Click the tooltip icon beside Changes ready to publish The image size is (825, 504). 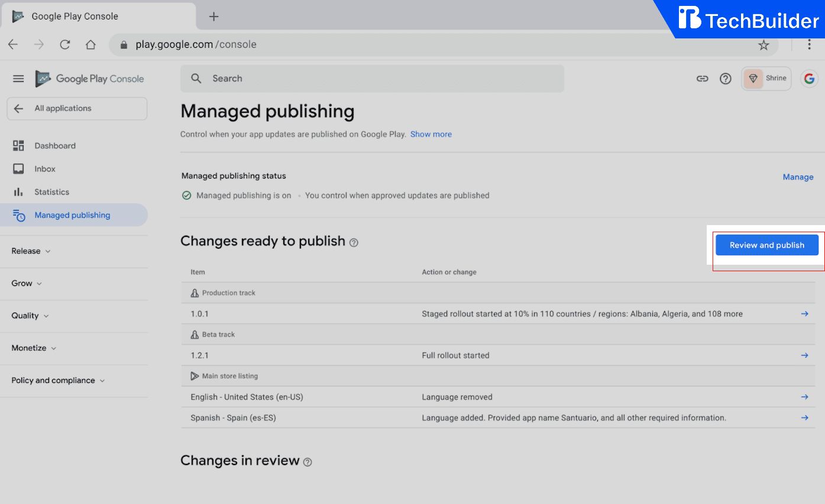pos(354,242)
